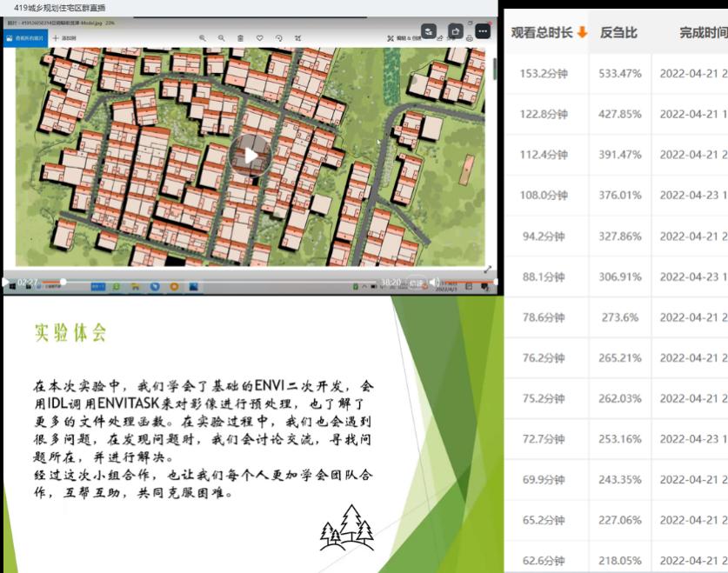Screen dimensions: 728x573
Task: Click the video progress bar handle
Action: pos(63,282)
